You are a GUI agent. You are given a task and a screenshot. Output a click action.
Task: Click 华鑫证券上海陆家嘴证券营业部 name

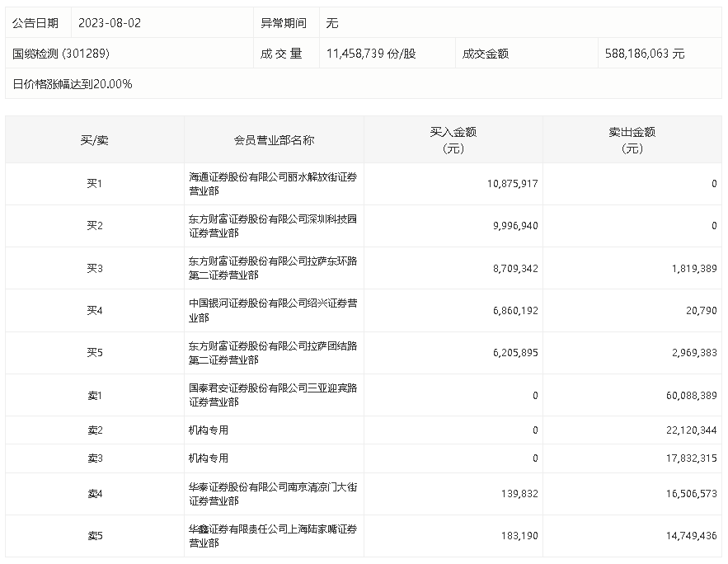(x=273, y=536)
